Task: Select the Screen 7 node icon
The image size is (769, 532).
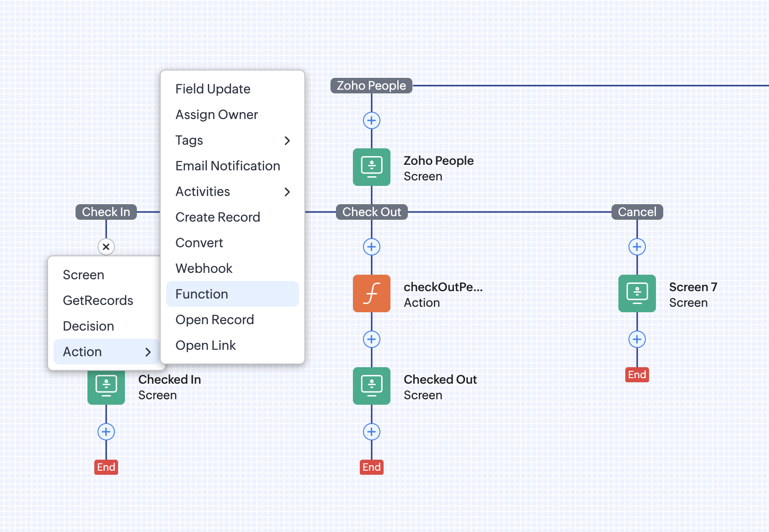Action: click(637, 293)
